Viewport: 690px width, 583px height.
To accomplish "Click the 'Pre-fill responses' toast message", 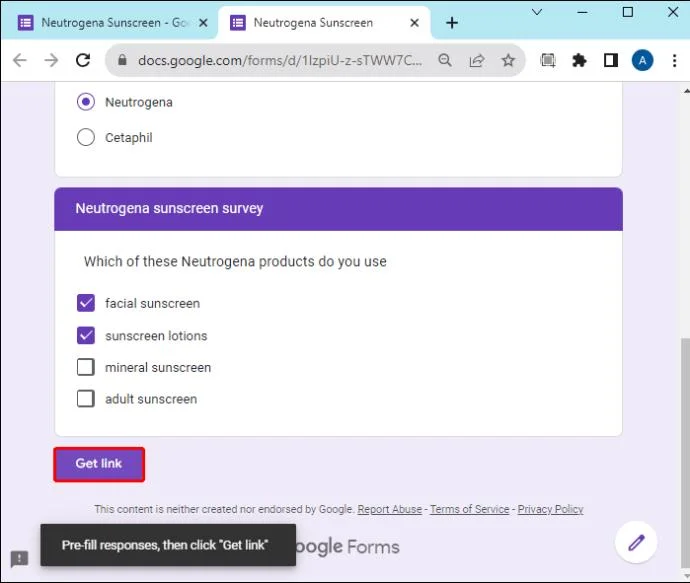I will point(168,545).
